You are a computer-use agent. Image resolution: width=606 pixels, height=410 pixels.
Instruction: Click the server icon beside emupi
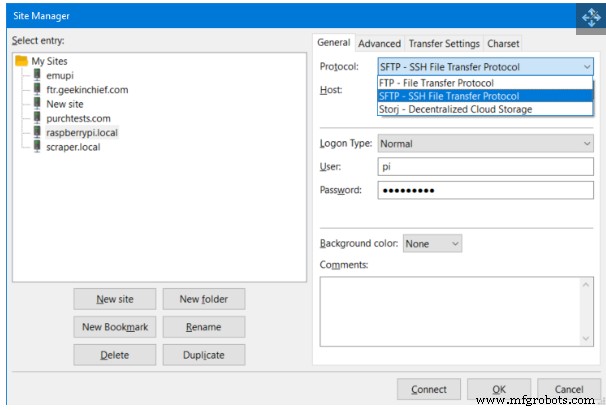[37, 75]
